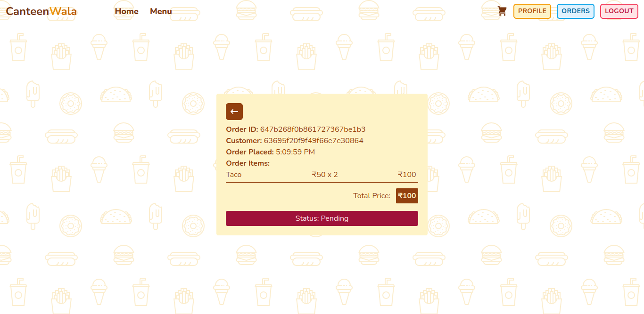Click the shopping cart icon

click(502, 10)
